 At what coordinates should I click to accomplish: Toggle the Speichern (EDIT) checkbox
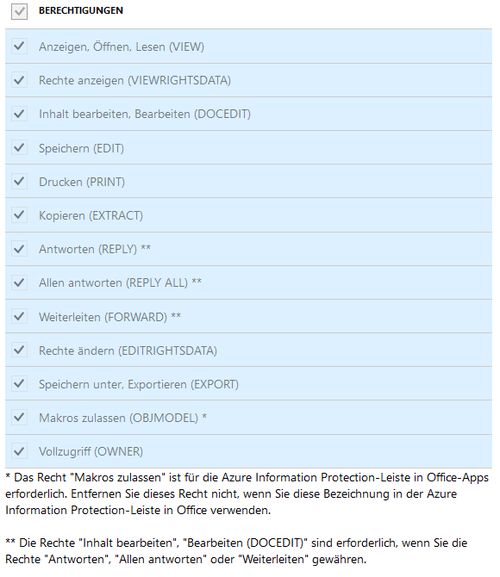19,148
